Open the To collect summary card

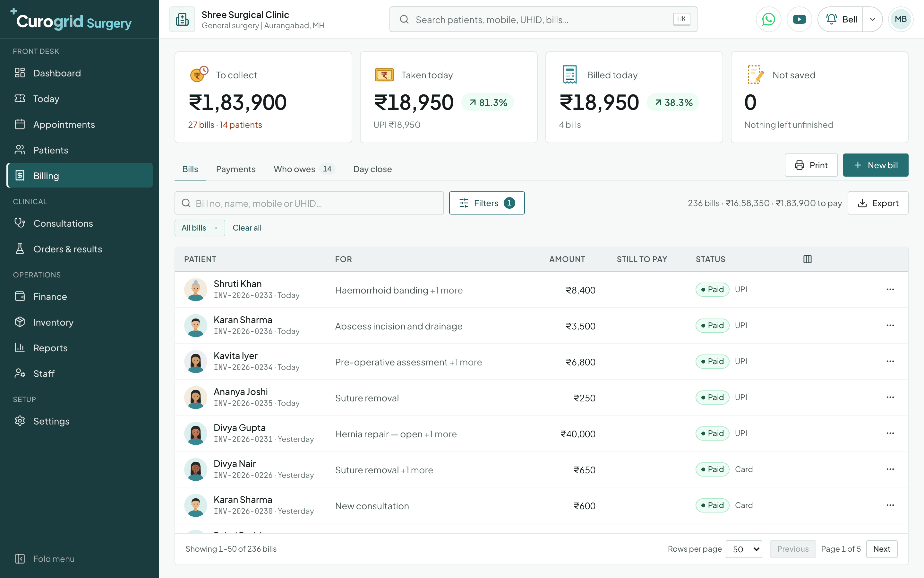pos(263,98)
